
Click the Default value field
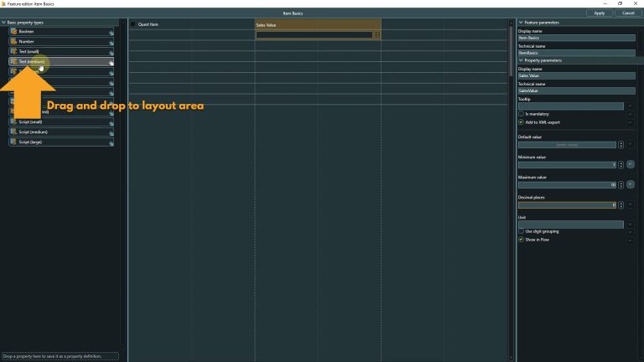click(x=567, y=144)
